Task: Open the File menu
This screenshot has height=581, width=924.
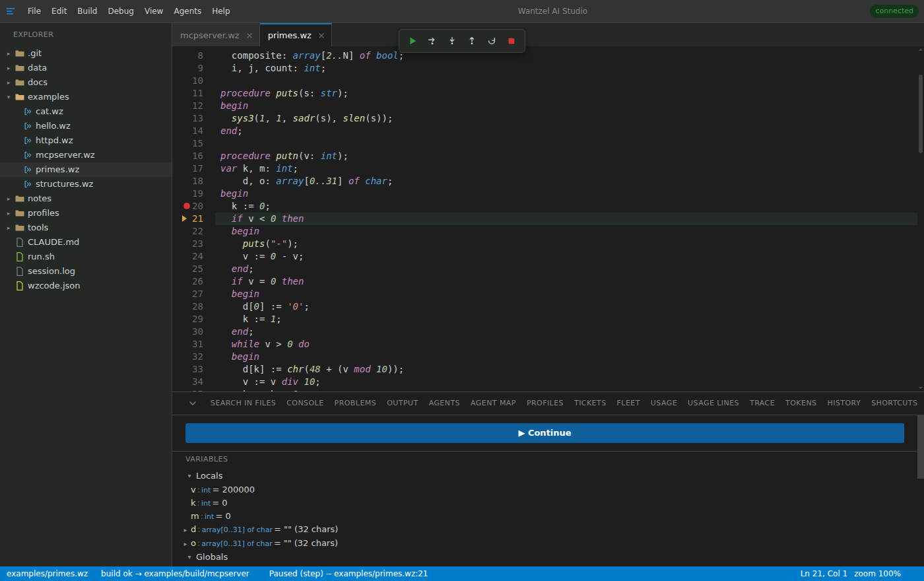Action: coord(34,11)
